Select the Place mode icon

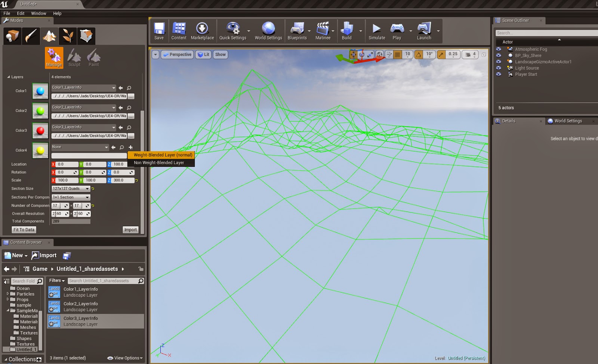point(12,36)
